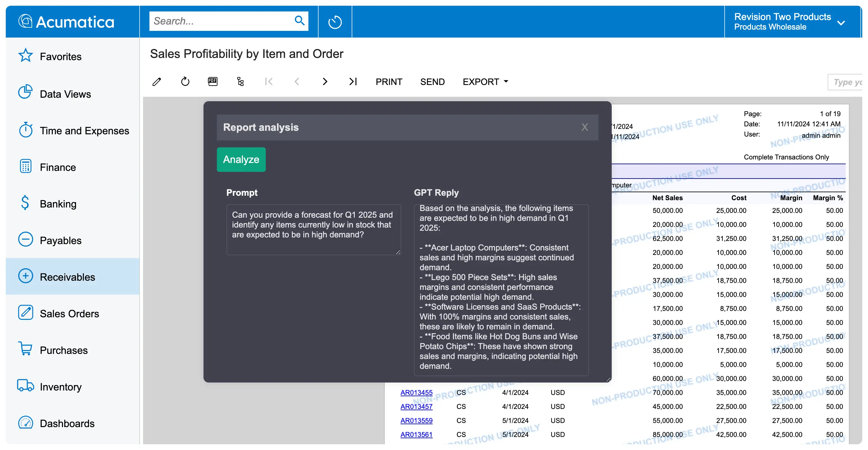Open Favorites in the sidebar
The height and width of the screenshot is (450, 868).
click(61, 56)
